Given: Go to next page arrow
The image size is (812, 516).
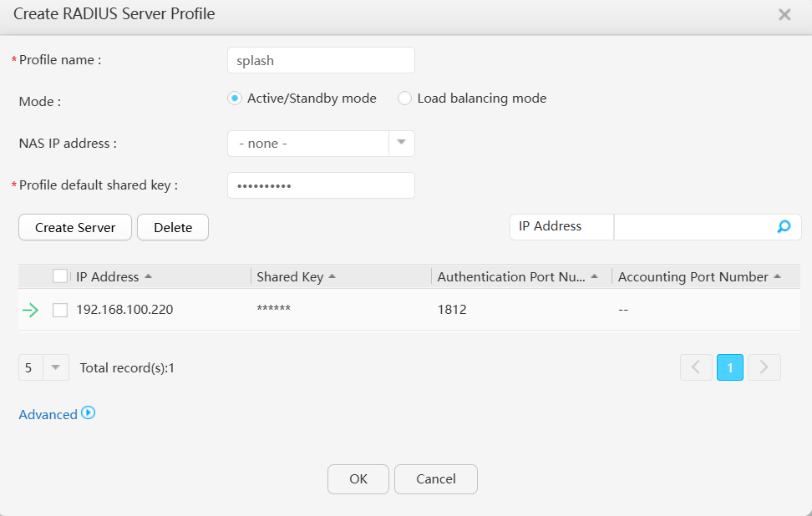Looking at the screenshot, I should point(764,367).
